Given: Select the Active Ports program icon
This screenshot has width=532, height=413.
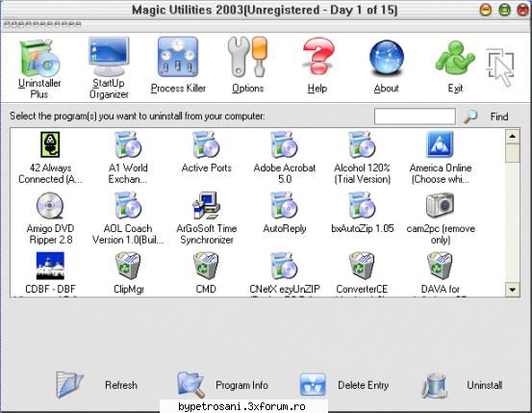Looking at the screenshot, I should coord(206,145).
